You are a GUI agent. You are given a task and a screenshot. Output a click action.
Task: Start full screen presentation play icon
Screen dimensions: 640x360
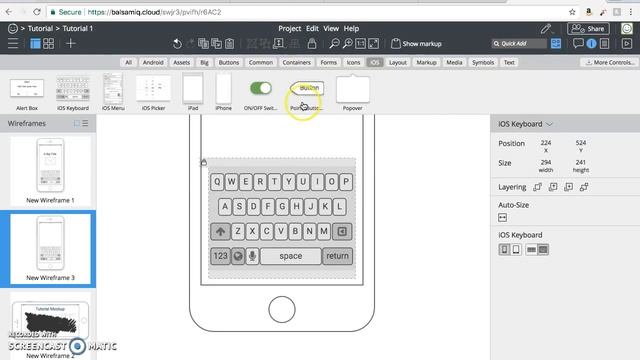[627, 43]
